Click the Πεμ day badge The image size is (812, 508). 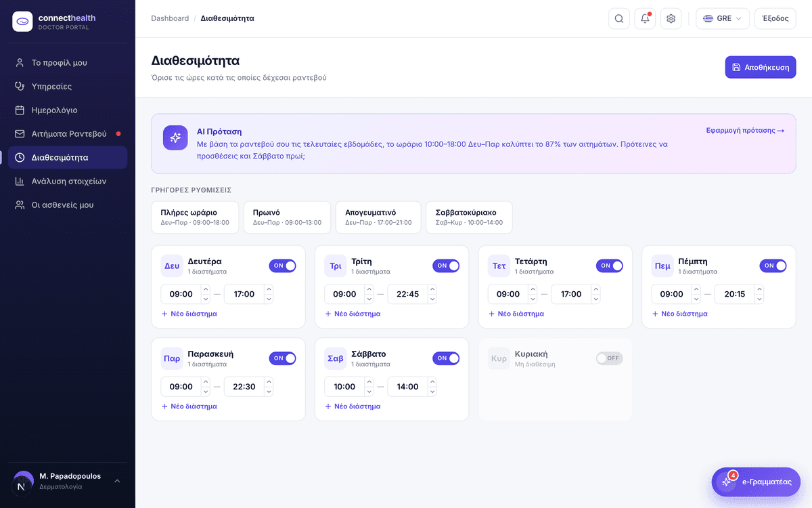[662, 266]
